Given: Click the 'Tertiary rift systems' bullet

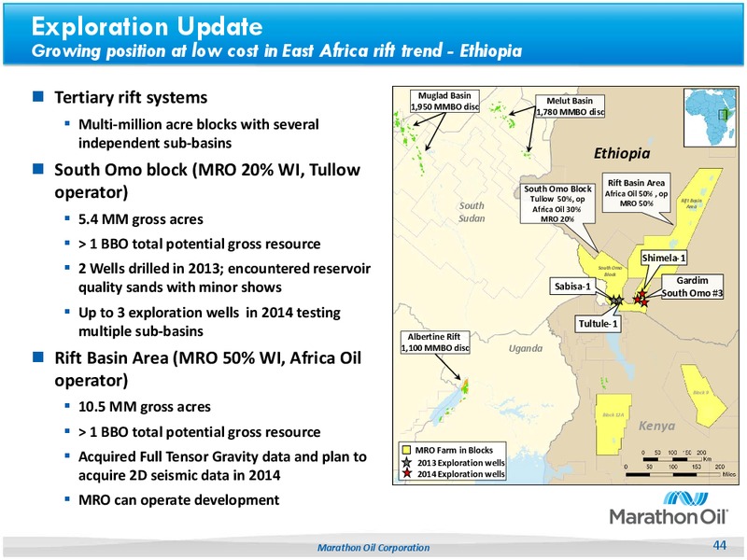Looking at the screenshot, I should click(x=131, y=97).
